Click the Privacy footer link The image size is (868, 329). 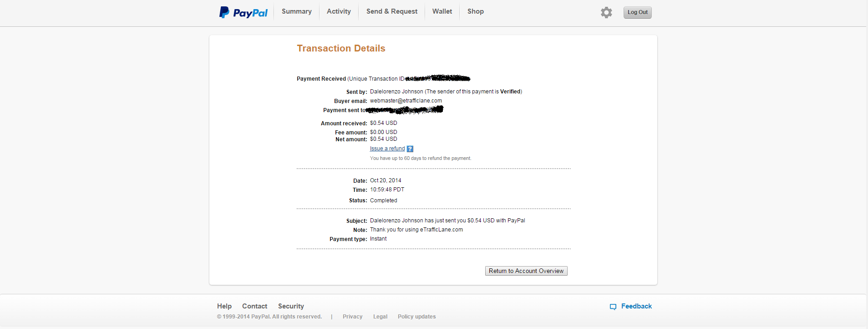[x=353, y=317]
